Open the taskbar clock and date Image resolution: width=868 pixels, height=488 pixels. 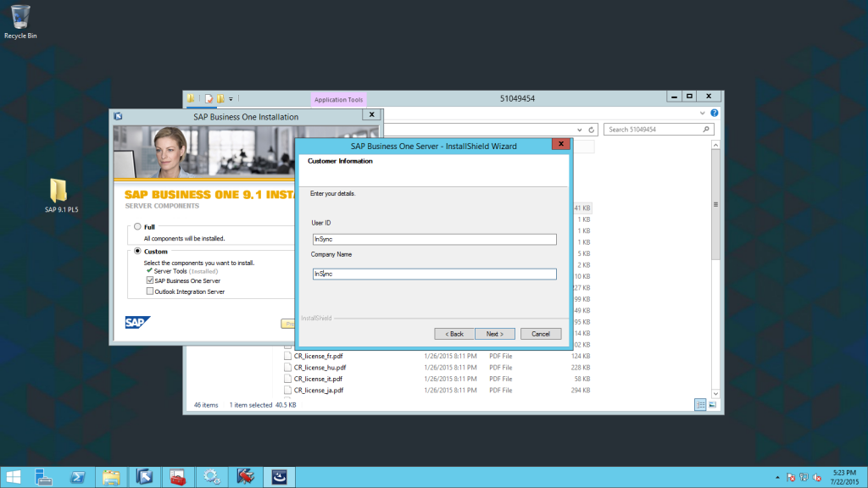845,478
